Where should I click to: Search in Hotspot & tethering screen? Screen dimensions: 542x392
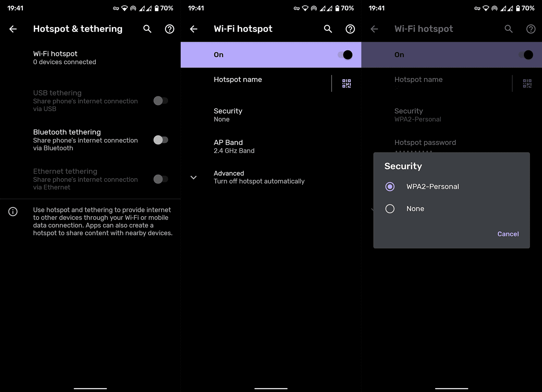pyautogui.click(x=147, y=29)
